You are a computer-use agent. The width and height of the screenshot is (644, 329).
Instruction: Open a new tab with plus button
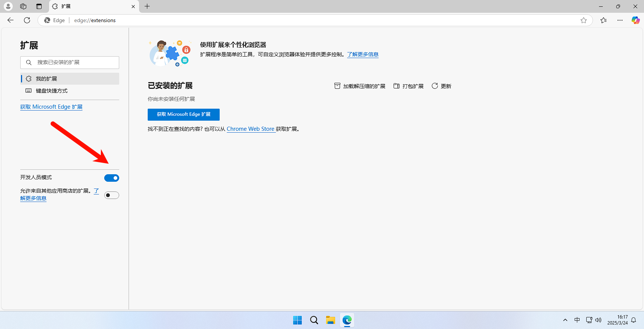147,6
